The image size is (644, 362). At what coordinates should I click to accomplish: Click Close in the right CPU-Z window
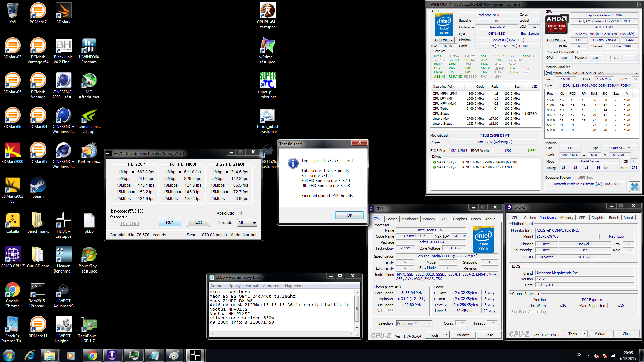(627, 334)
